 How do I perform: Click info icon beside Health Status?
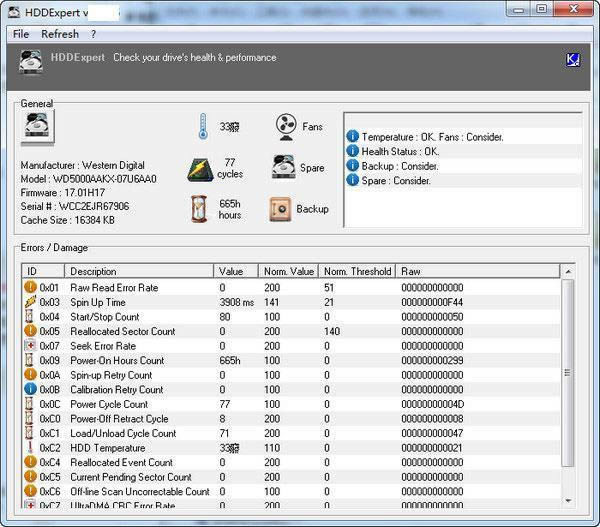coord(352,151)
